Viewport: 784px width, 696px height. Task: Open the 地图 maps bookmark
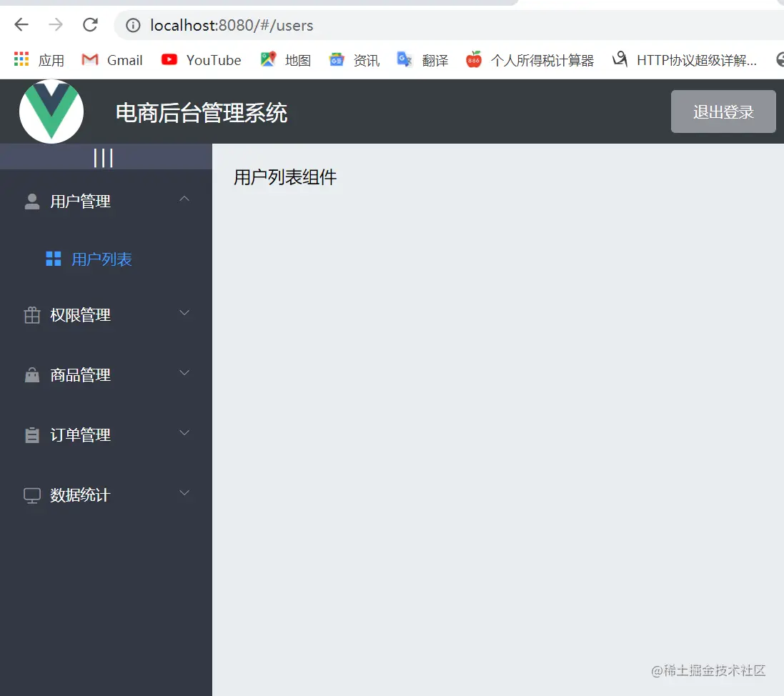click(286, 60)
